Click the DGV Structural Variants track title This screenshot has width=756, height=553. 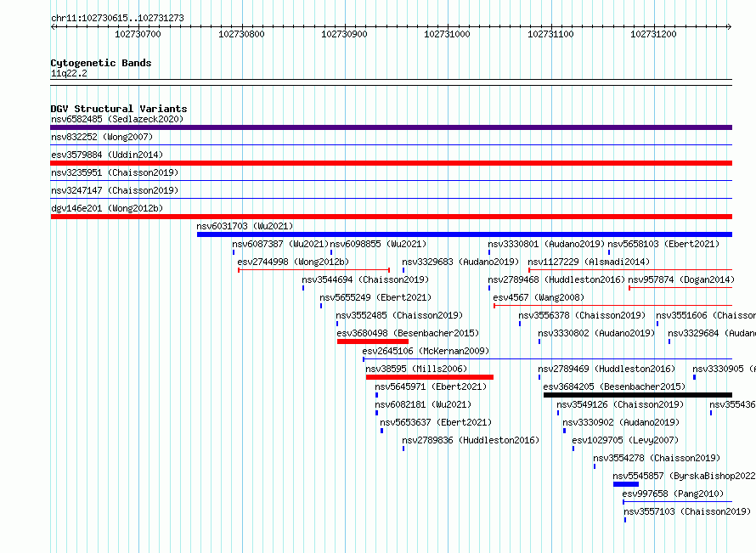(119, 109)
